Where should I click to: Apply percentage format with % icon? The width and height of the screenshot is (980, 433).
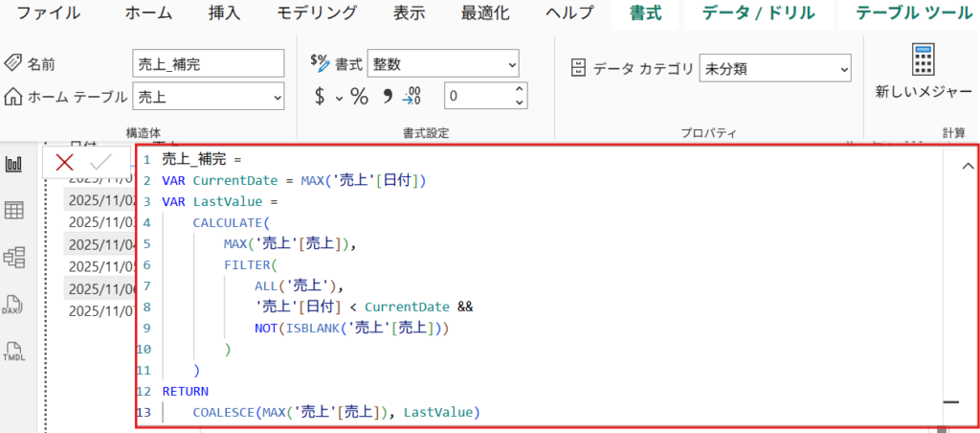point(359,96)
